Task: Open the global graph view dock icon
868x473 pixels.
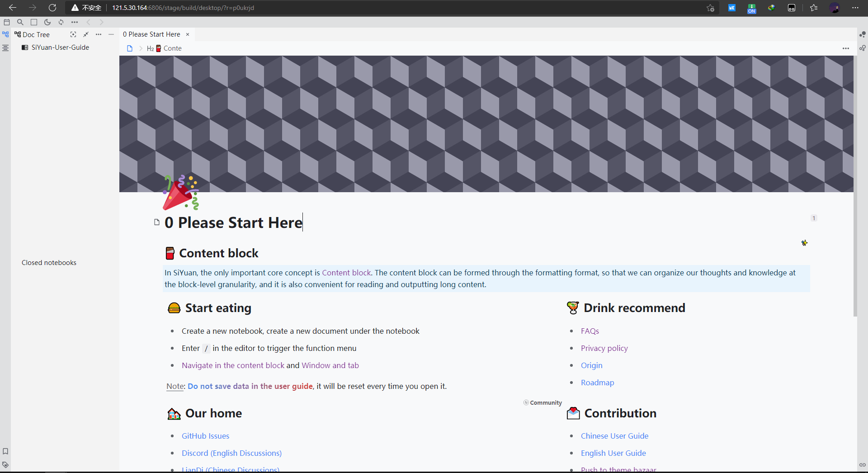Action: coord(863,34)
